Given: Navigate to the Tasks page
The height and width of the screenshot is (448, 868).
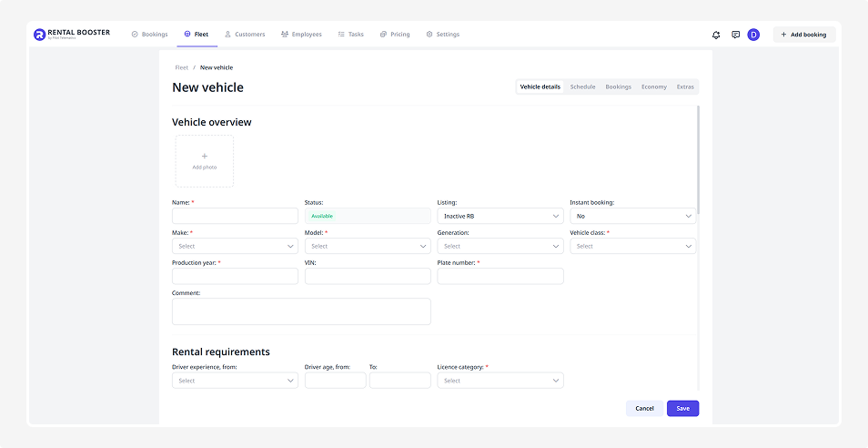Looking at the screenshot, I should (x=350, y=35).
